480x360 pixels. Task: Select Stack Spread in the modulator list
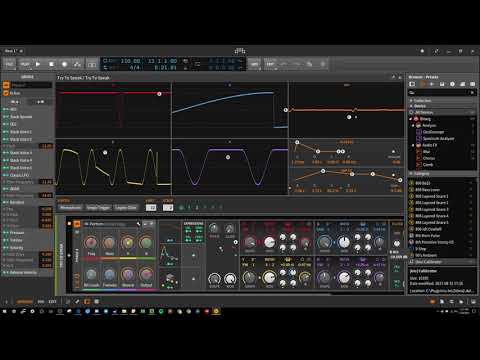click(21, 117)
